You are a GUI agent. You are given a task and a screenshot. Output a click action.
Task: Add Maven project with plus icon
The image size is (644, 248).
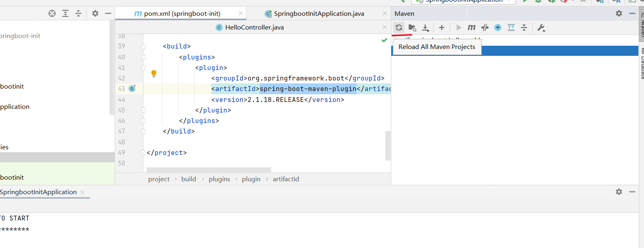[x=442, y=28]
